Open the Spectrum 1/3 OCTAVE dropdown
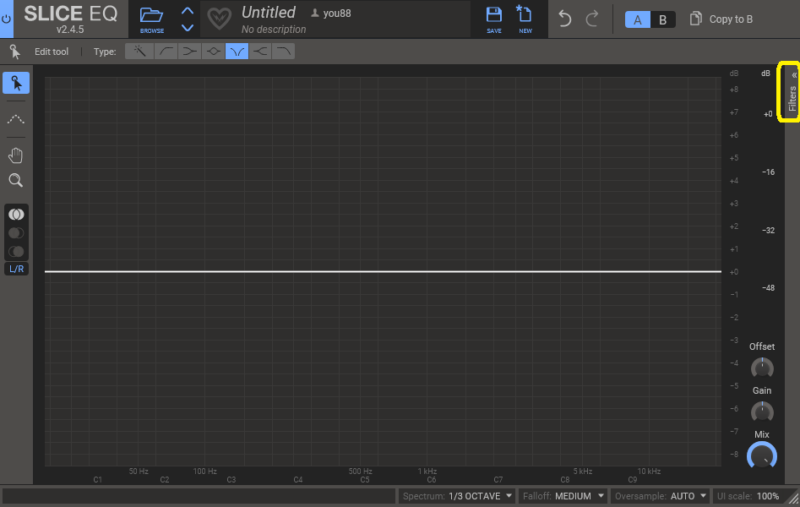 point(457,496)
